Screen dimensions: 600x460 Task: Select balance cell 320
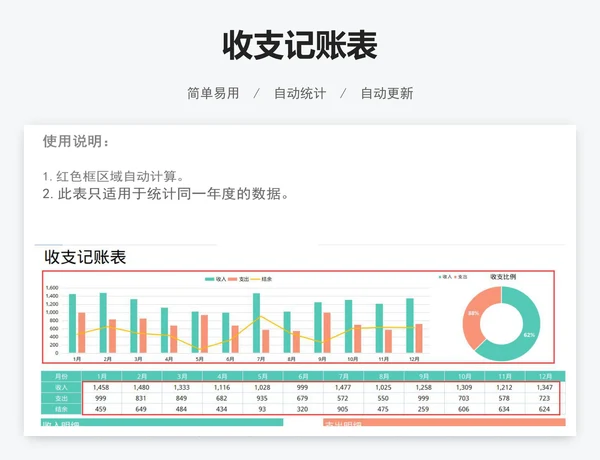pos(302,409)
